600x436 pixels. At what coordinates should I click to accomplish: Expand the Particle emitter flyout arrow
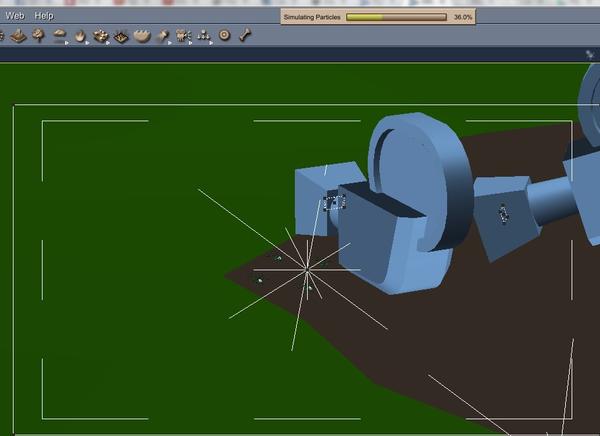coord(108,43)
